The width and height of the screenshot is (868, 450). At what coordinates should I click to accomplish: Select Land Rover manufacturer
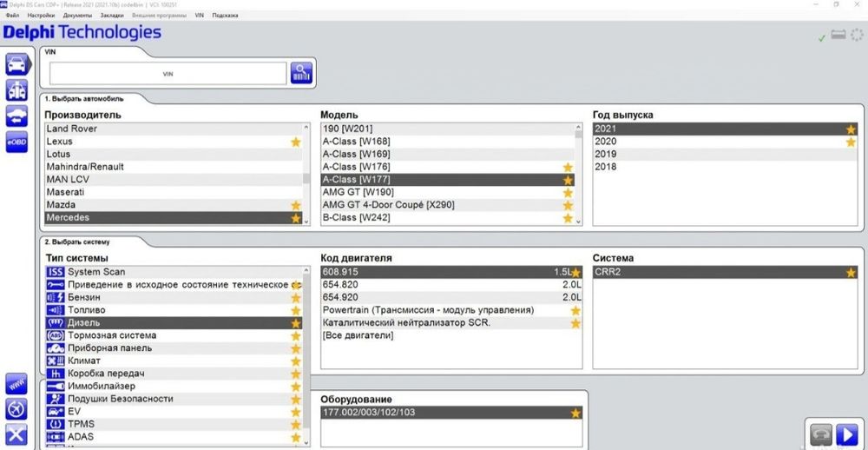[174, 129]
